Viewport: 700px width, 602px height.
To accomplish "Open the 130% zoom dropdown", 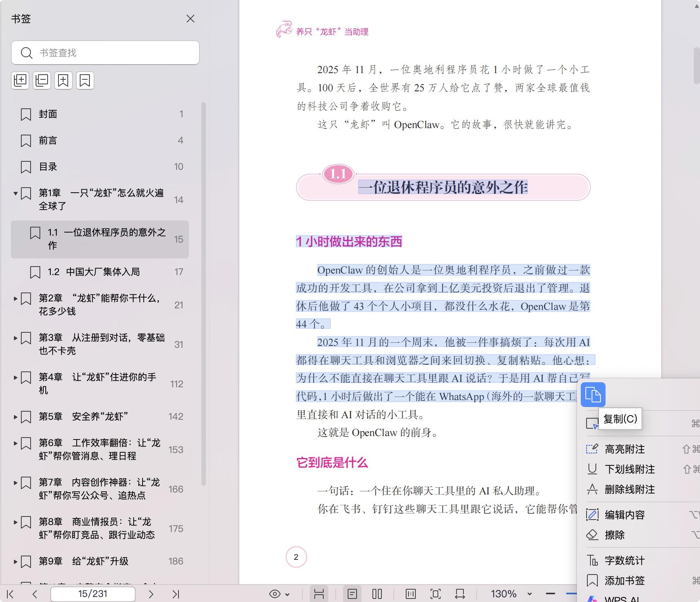I will point(530,594).
